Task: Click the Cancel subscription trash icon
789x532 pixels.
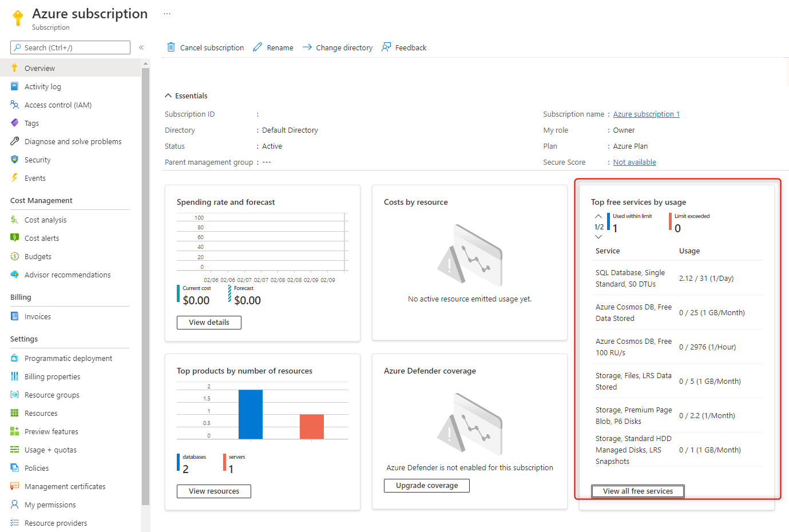Action: pos(171,47)
